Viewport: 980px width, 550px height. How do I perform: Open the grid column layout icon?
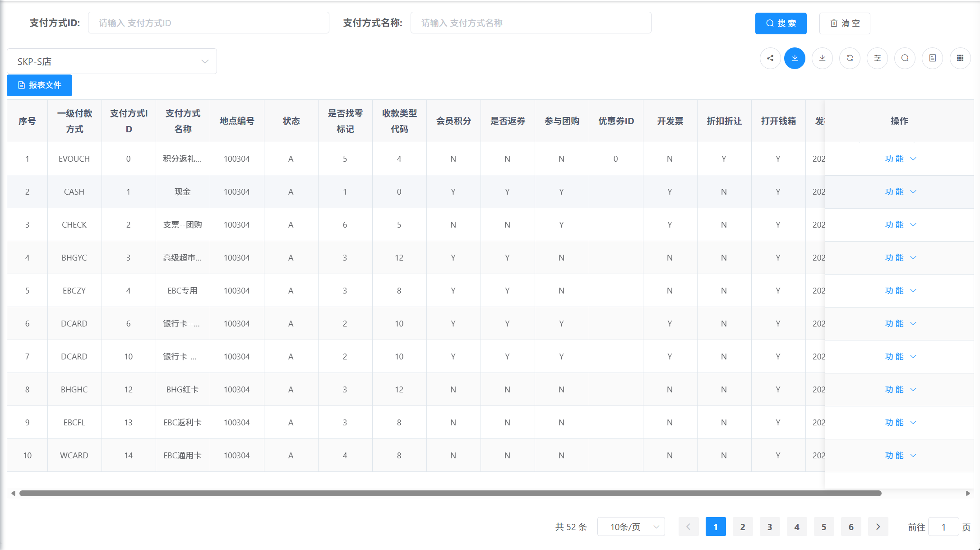pos(960,58)
